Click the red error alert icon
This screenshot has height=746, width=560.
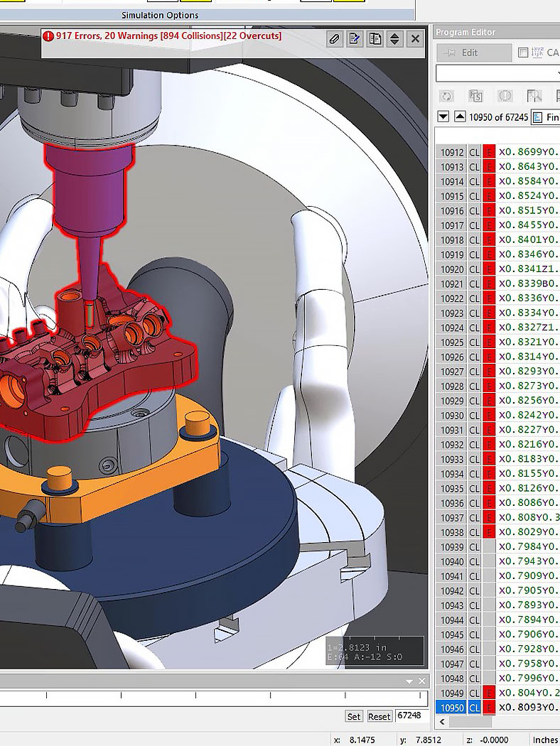pos(48,36)
